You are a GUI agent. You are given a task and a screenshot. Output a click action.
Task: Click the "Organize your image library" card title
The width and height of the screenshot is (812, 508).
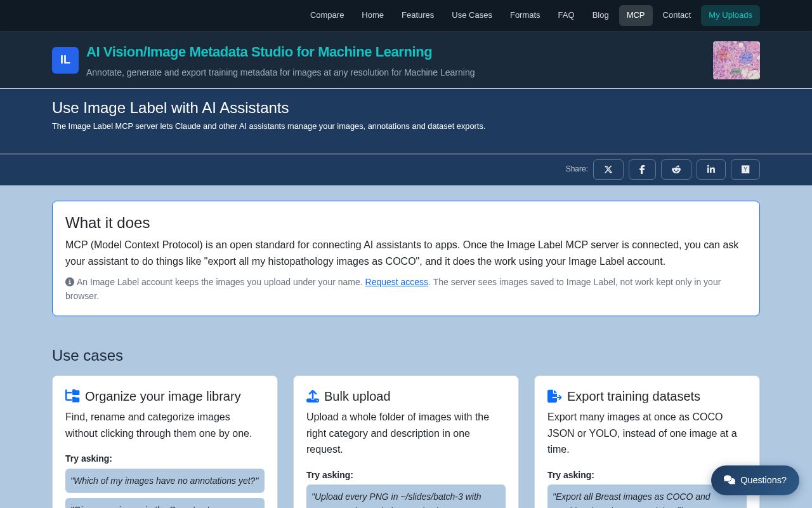click(x=163, y=396)
